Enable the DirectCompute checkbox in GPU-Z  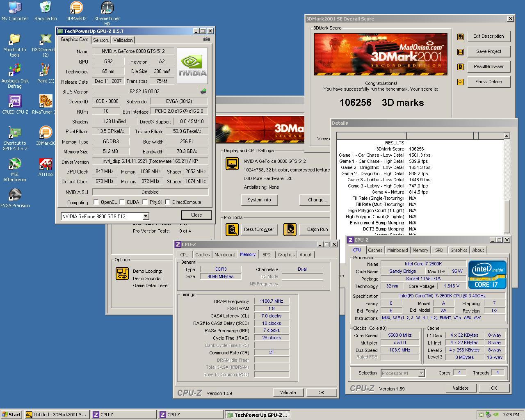167,202
